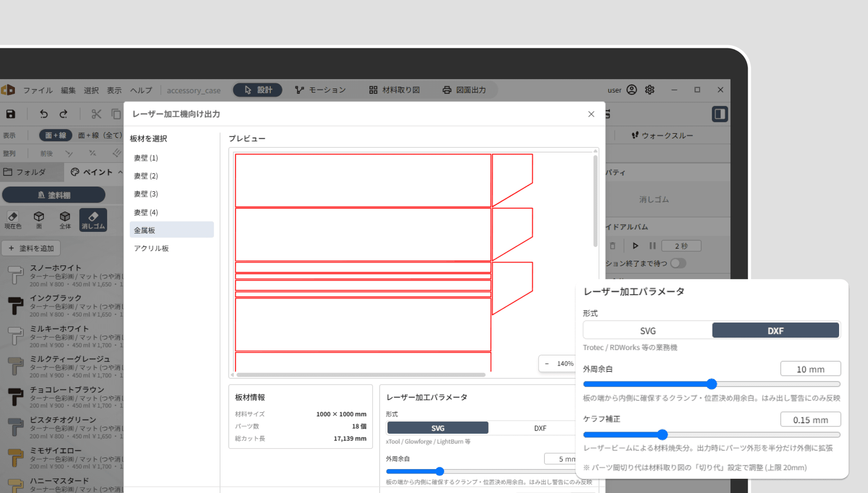Open settings gear icon
This screenshot has height=493, width=868.
tap(650, 90)
